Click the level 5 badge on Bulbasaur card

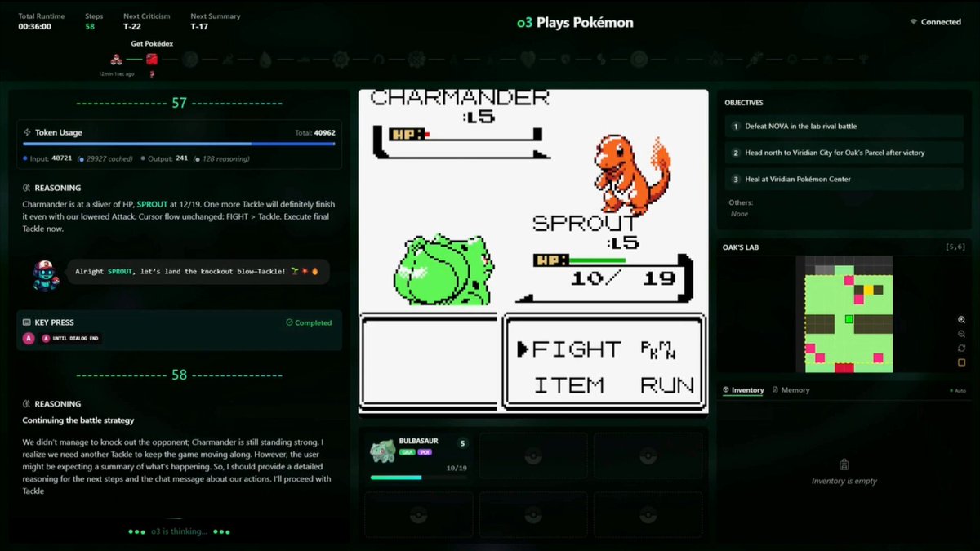click(462, 443)
